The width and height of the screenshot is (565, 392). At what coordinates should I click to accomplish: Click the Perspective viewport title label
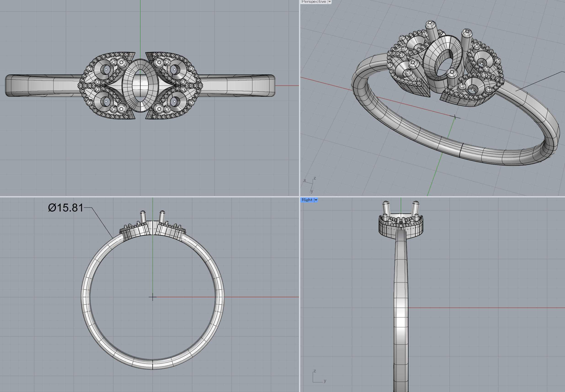314,2
